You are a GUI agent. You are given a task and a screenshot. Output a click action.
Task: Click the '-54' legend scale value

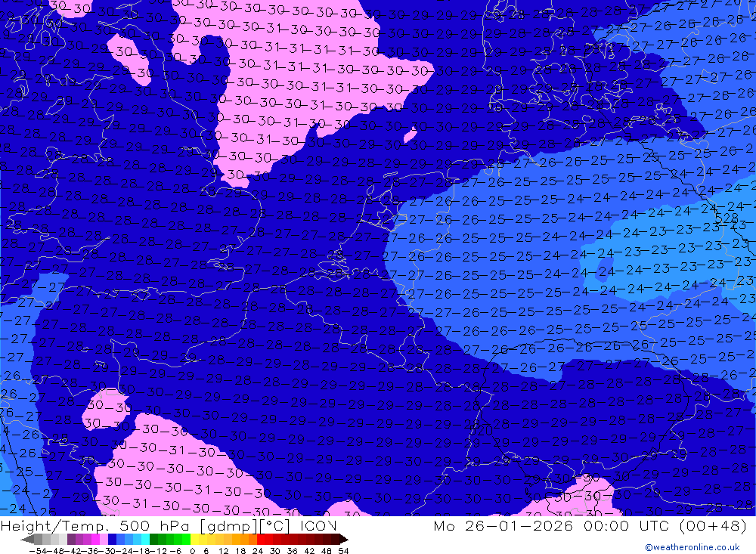click(x=38, y=551)
